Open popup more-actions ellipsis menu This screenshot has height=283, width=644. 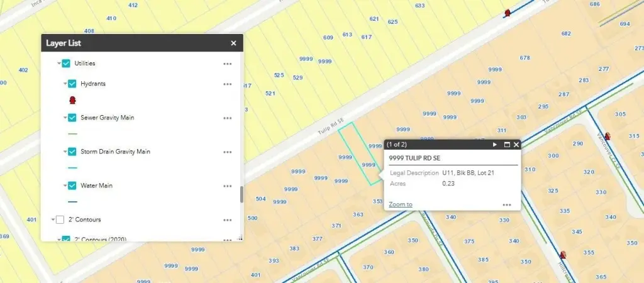(507, 204)
